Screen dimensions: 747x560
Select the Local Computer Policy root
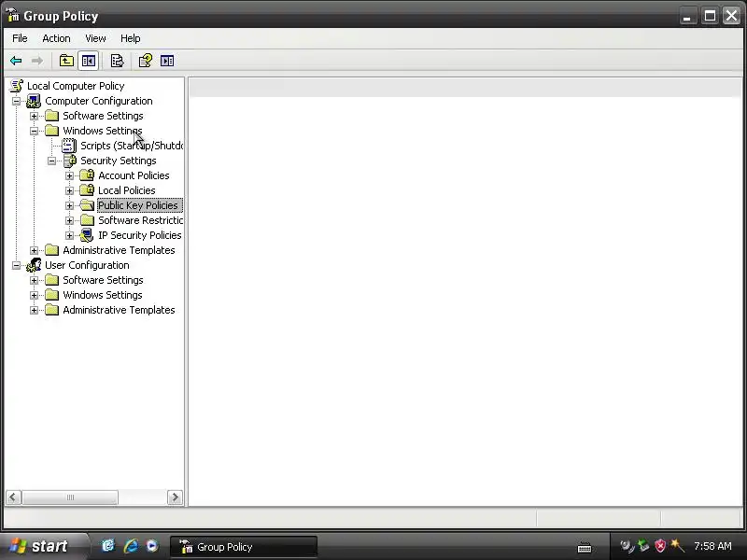pyautogui.click(x=76, y=86)
